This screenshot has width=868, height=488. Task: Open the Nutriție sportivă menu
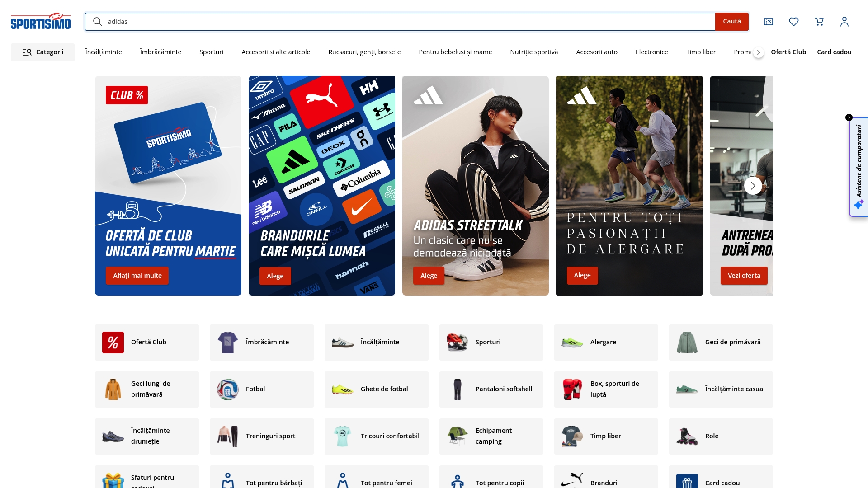coord(534,52)
